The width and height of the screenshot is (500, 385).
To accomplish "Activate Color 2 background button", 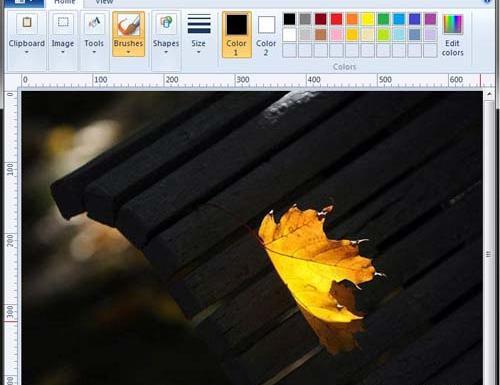I will click(x=266, y=34).
